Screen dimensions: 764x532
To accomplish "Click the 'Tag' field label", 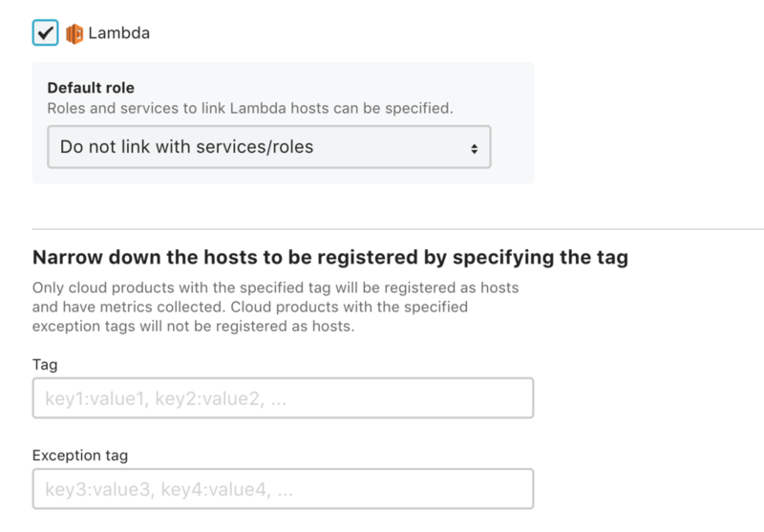I will 45,365.
